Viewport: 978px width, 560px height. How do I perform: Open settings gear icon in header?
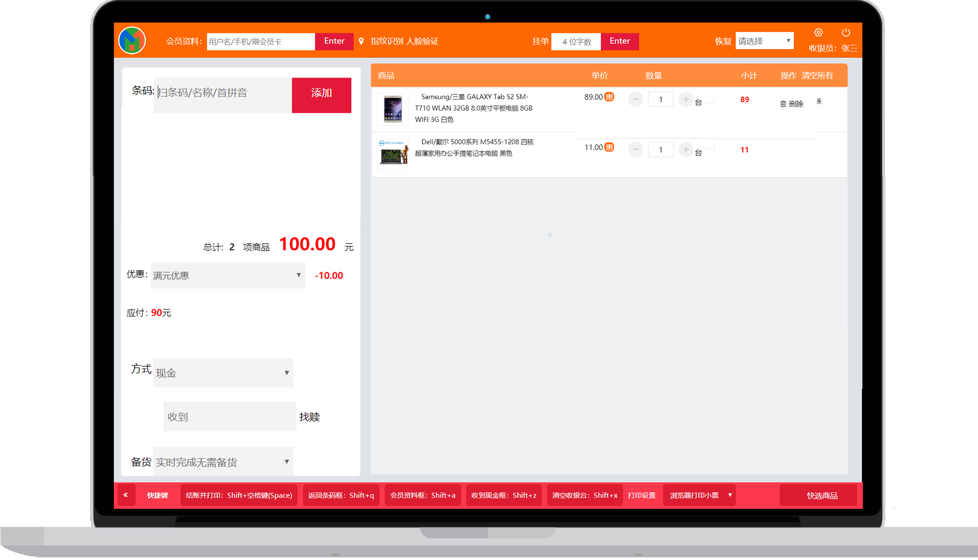click(818, 33)
